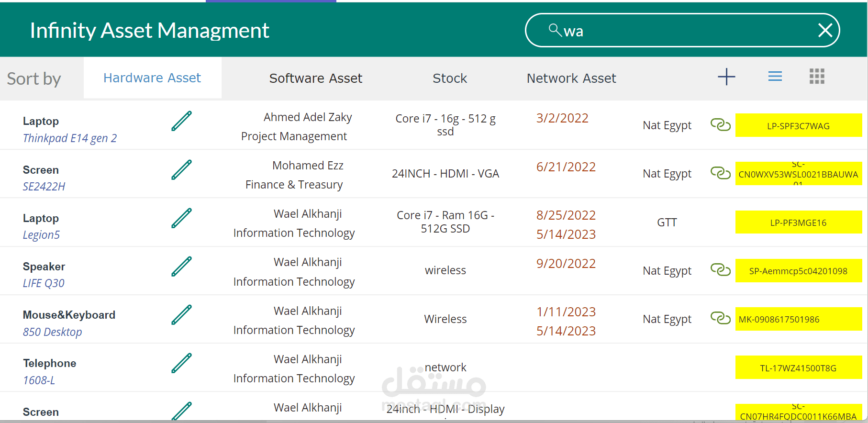Click the link icon beside LP-SPF3C7WAG
Image resolution: width=868 pixels, height=423 pixels.
coord(720,125)
